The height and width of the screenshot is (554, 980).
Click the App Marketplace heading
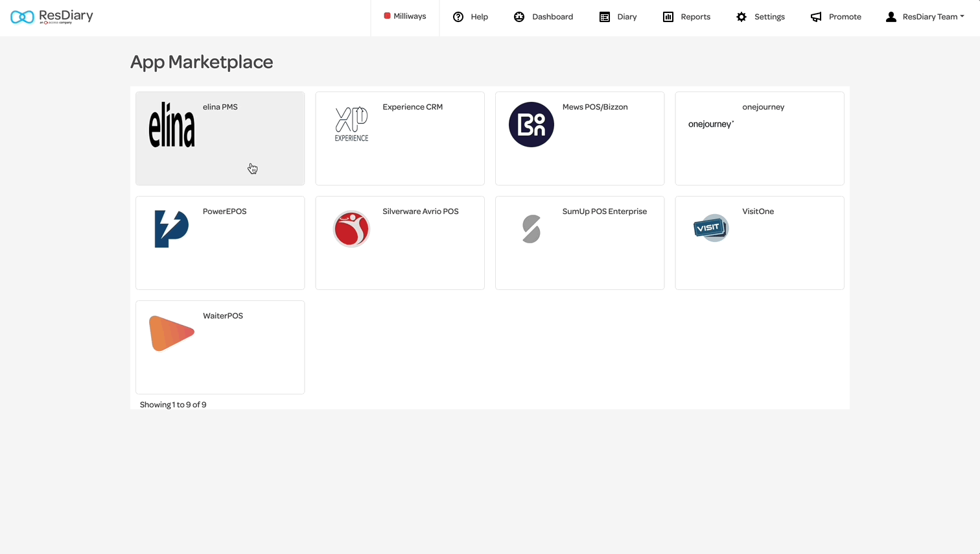[x=202, y=62]
